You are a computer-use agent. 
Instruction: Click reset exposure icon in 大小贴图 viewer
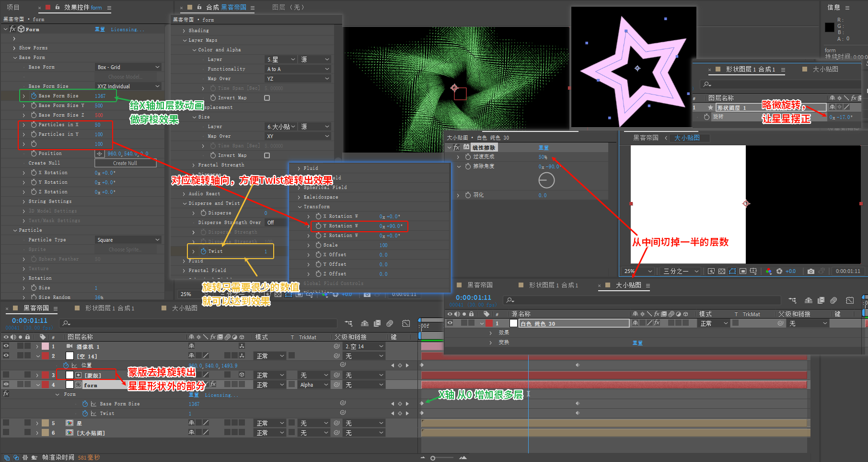pyautogui.click(x=779, y=272)
